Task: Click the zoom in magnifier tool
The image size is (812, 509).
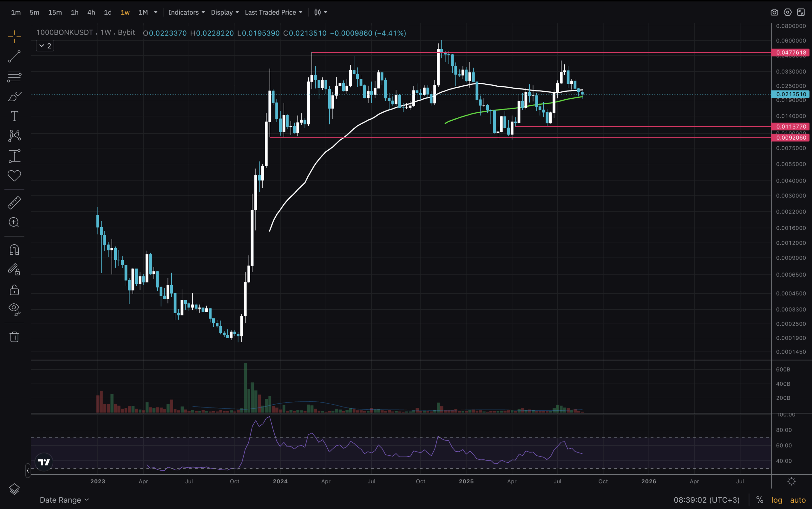Action: click(14, 222)
